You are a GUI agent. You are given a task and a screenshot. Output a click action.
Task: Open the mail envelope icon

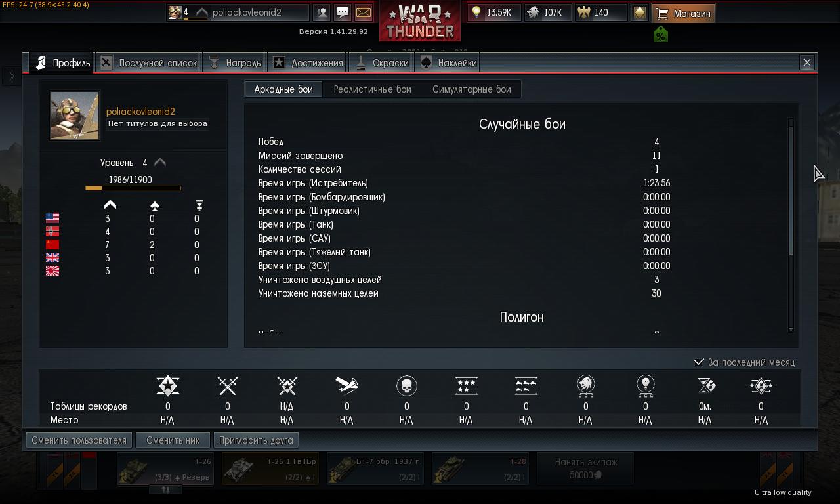click(363, 12)
